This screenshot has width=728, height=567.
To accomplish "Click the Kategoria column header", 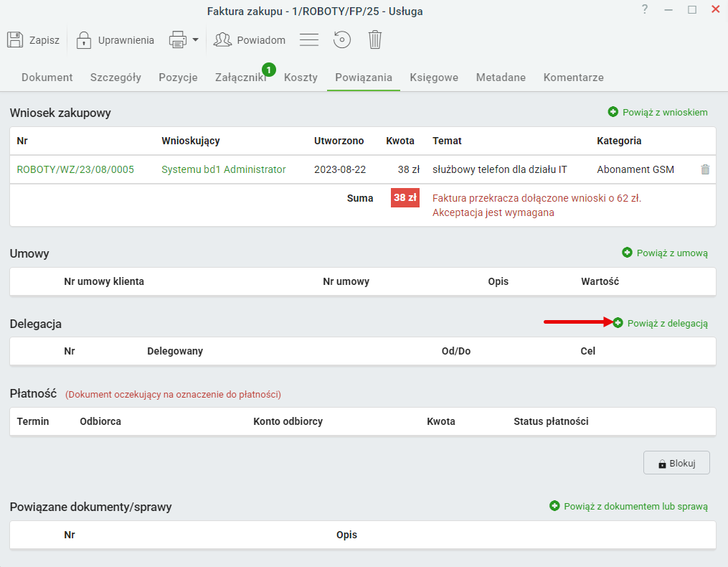I will click(x=619, y=141).
